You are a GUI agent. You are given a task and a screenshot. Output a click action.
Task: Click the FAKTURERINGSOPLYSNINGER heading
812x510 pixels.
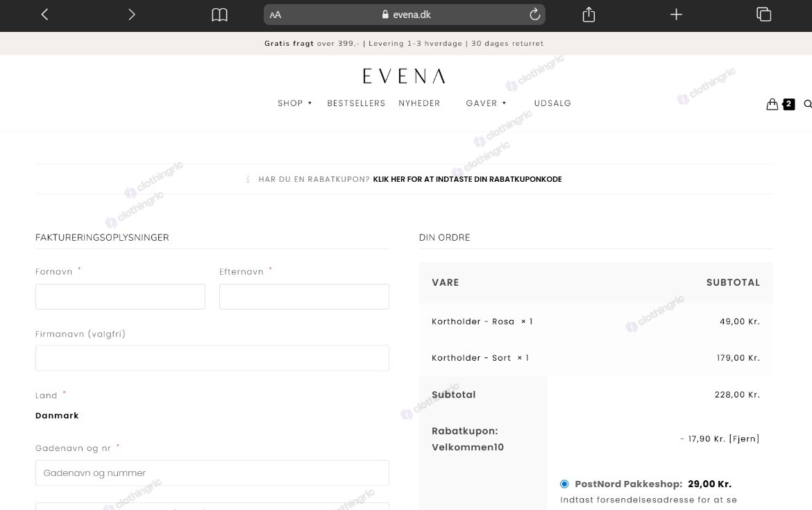pos(102,238)
